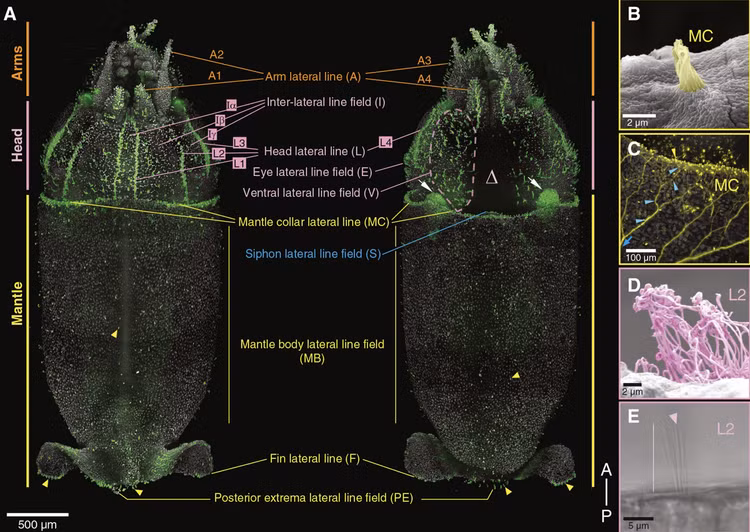Viewport: 750px width, 532px height.
Task: Click '100 µm' scale label in panel C
Action: pos(641,257)
